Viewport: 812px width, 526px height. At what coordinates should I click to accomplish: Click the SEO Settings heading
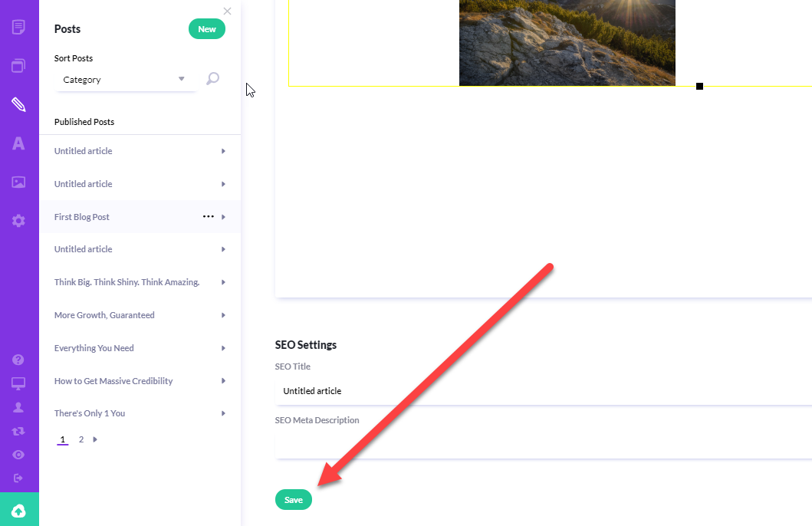tap(305, 345)
